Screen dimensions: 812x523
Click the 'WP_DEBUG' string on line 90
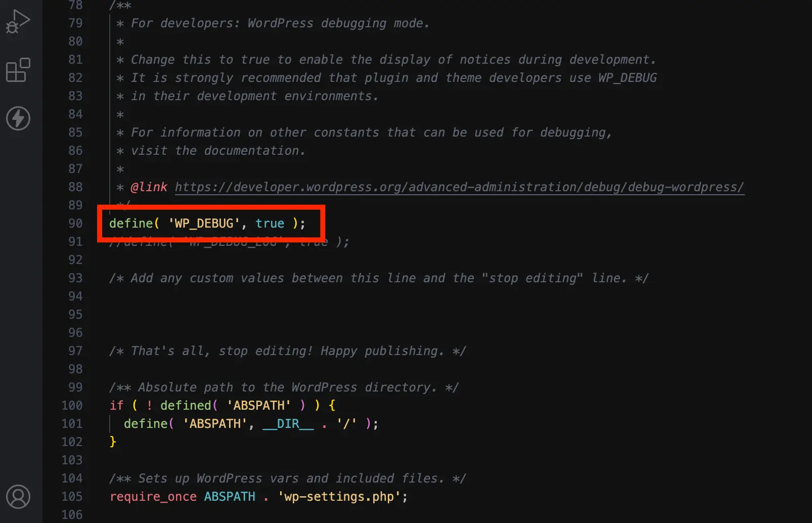tap(204, 224)
